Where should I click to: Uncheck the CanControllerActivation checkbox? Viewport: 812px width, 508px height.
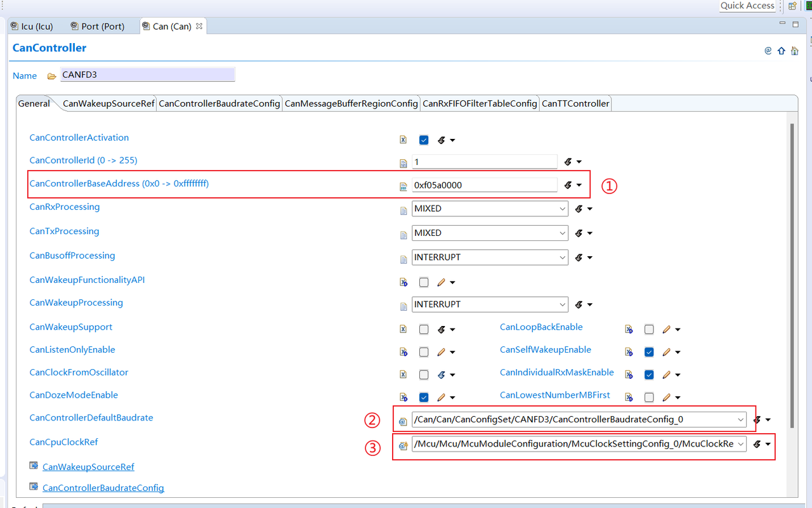pyautogui.click(x=424, y=140)
